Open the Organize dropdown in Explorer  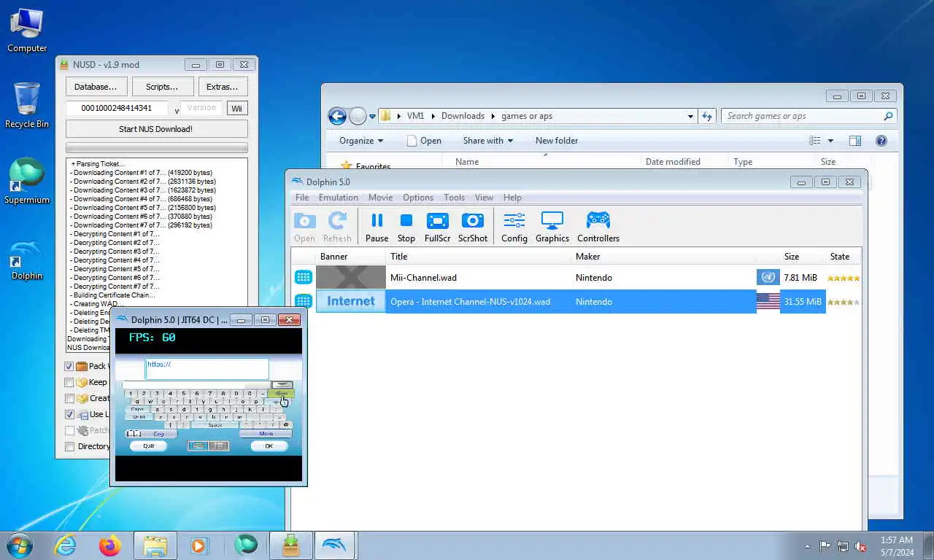coord(361,141)
